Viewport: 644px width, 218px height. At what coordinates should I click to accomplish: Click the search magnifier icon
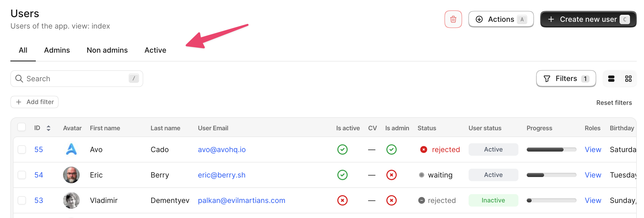tap(19, 79)
